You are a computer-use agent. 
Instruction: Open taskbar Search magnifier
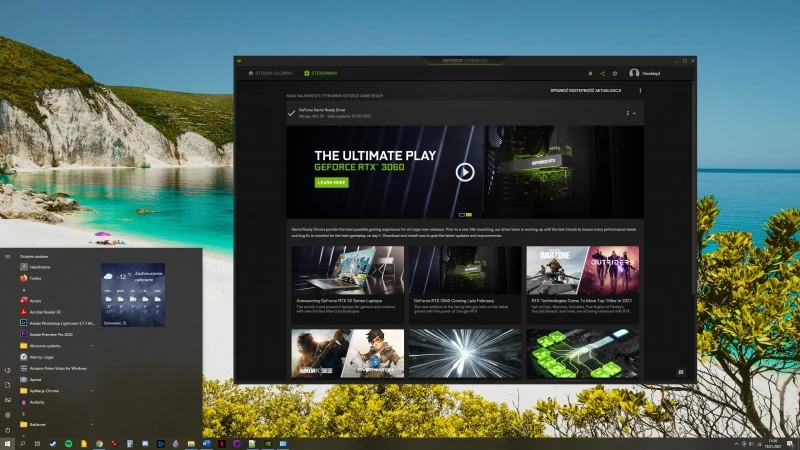click(x=22, y=444)
